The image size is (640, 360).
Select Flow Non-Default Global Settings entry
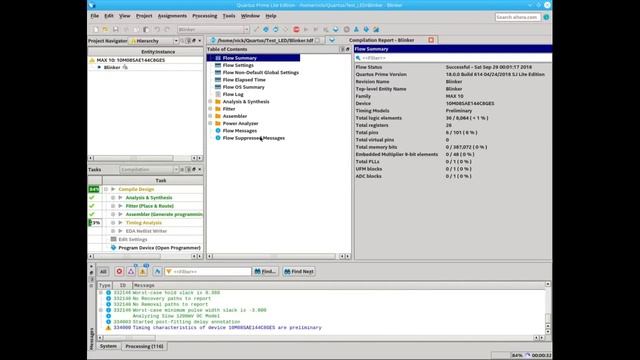tap(260, 73)
